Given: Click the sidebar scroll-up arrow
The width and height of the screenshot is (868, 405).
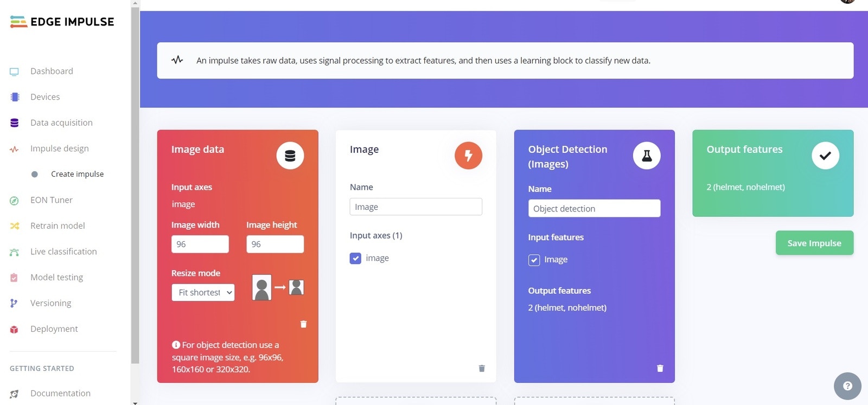Looking at the screenshot, I should tap(135, 3).
